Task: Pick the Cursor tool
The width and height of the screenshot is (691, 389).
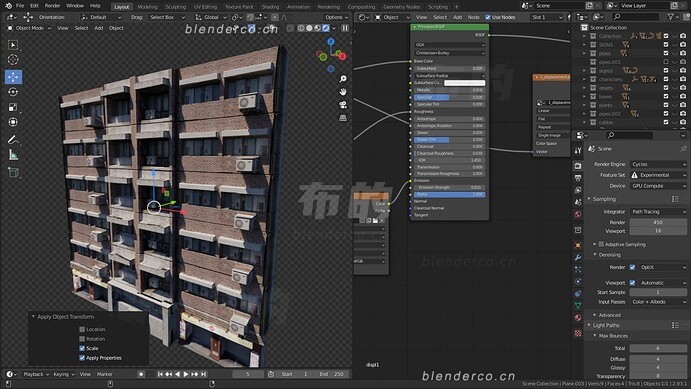Action: (x=13, y=59)
